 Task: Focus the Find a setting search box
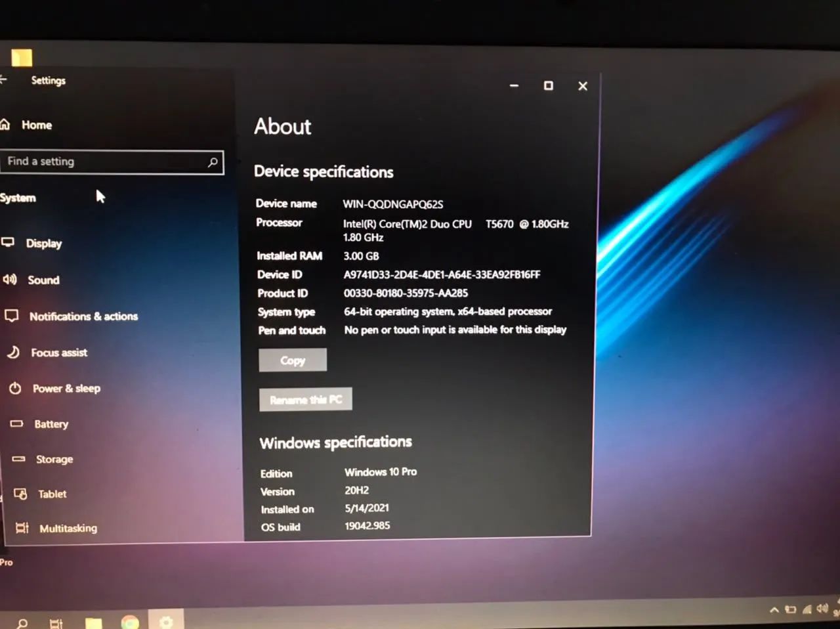tap(112, 162)
